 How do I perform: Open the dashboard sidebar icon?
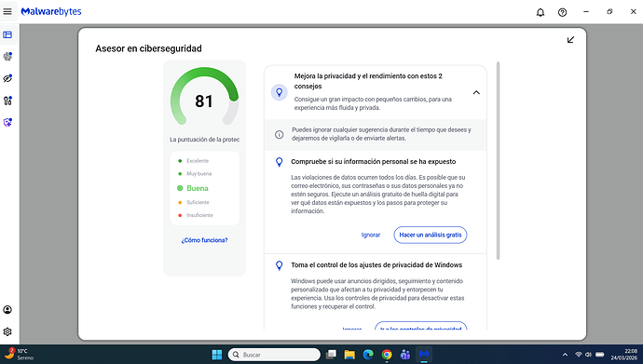tap(7, 34)
